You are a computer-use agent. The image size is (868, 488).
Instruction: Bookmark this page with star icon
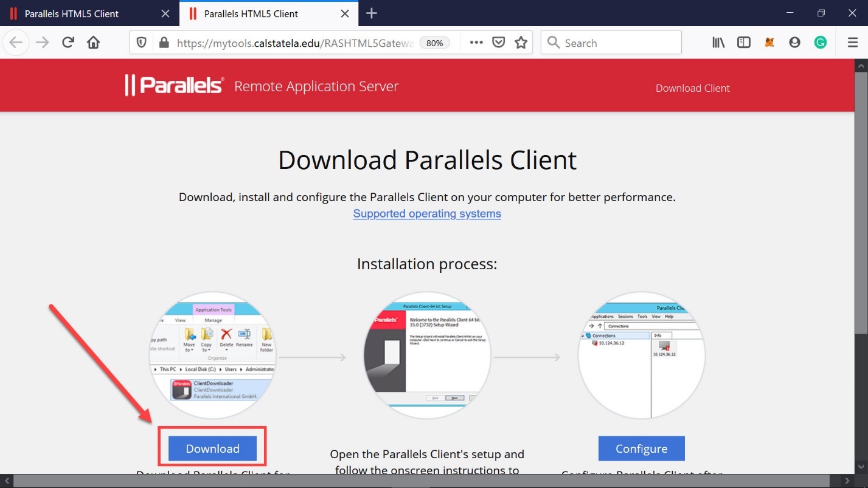tap(521, 43)
